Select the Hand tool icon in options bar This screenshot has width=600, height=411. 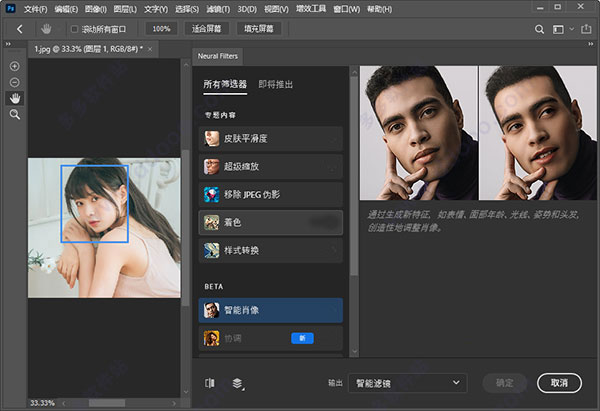[x=46, y=29]
